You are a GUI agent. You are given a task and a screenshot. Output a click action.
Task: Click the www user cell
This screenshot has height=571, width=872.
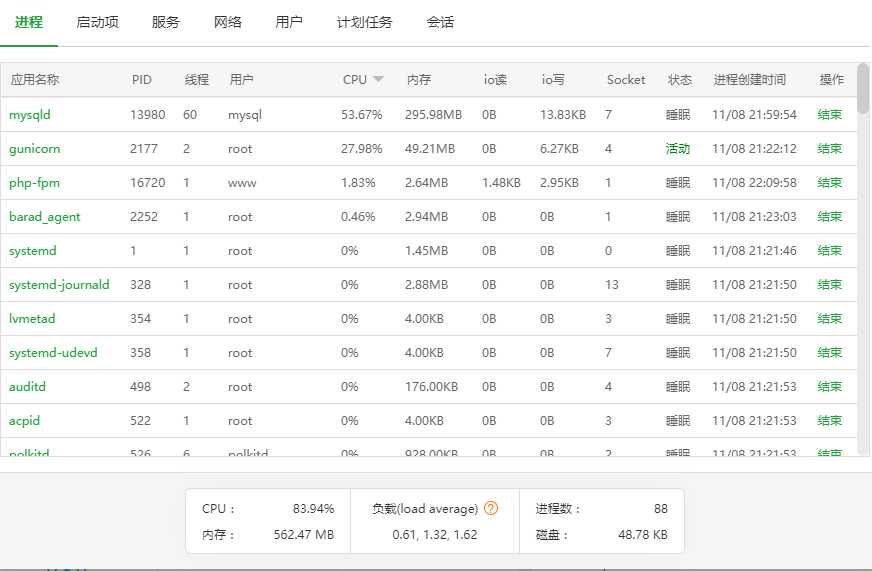pos(242,183)
